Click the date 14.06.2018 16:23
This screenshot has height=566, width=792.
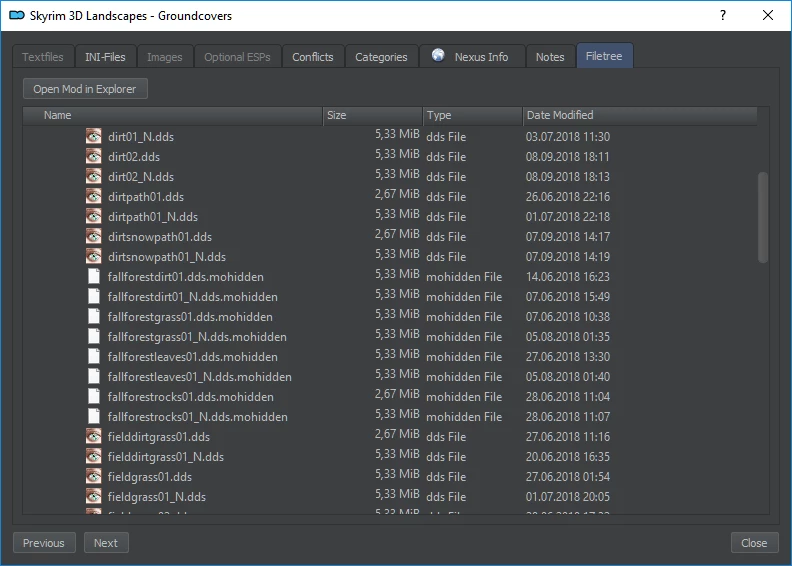(568, 277)
